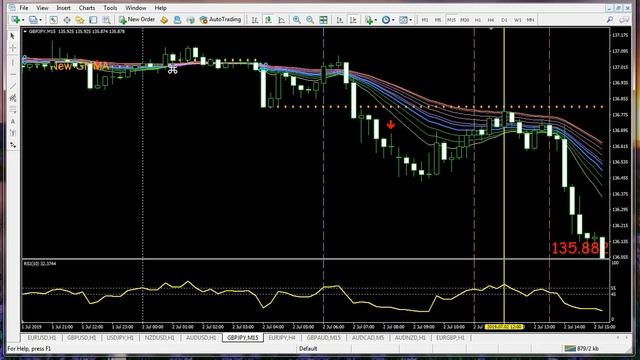
Task: Click the Zoom Out magnifier icon
Action: click(x=310, y=20)
